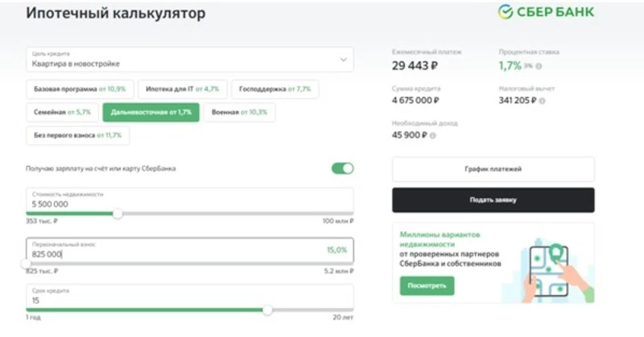Toggle the Sberbank salary card switch

click(342, 168)
